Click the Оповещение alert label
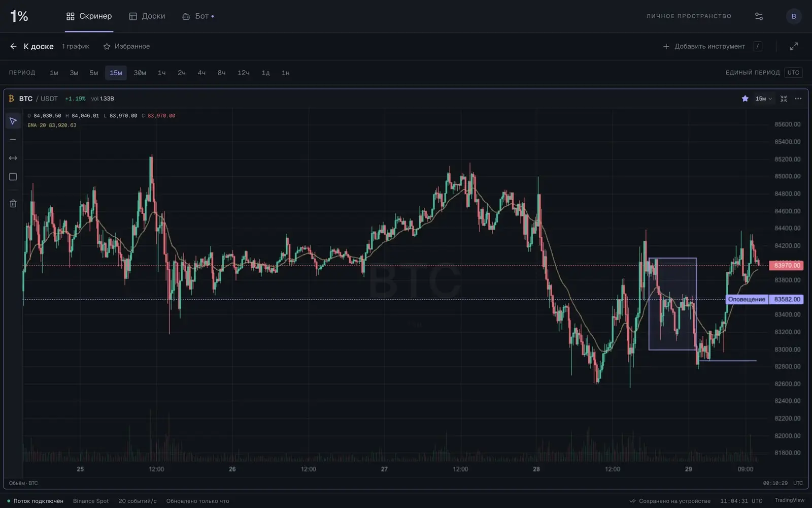Viewport: 812px width, 508px height. click(747, 299)
